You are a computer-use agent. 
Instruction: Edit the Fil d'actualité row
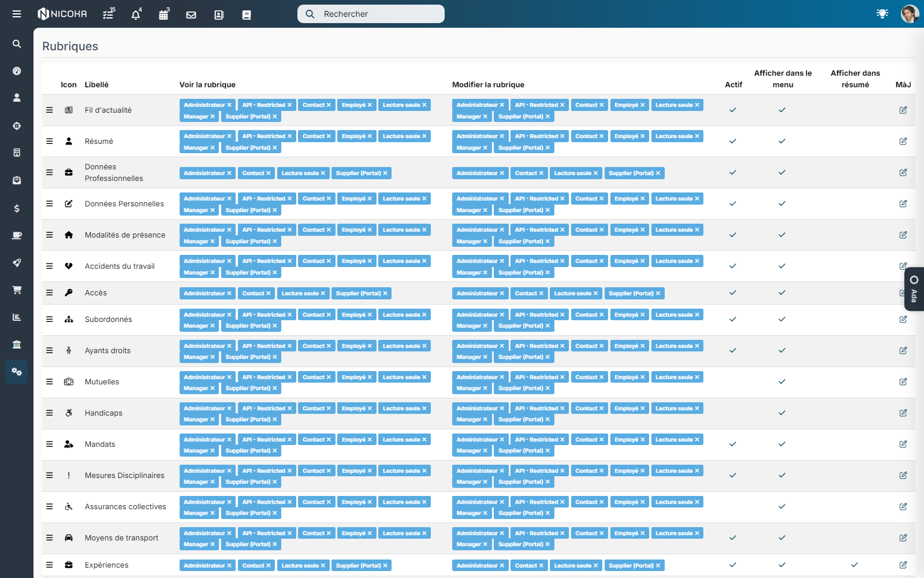click(x=903, y=110)
